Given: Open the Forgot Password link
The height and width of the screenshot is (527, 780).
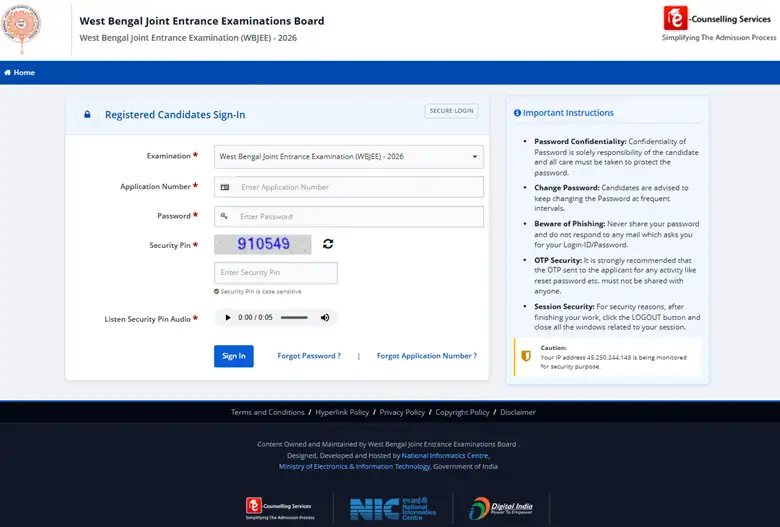Looking at the screenshot, I should [x=309, y=356].
